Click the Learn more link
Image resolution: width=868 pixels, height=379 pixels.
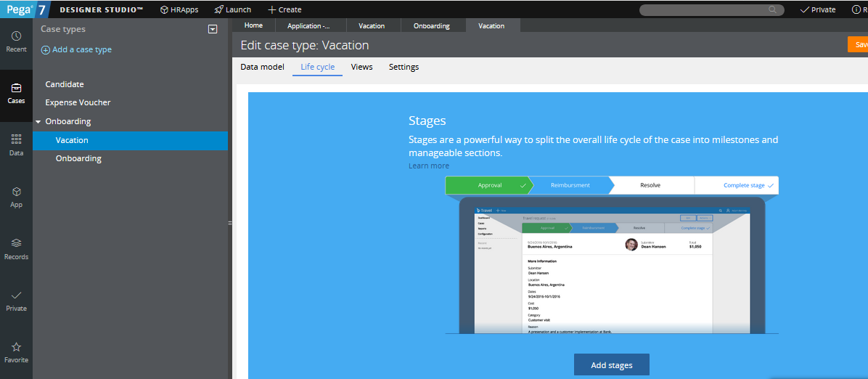[429, 166]
